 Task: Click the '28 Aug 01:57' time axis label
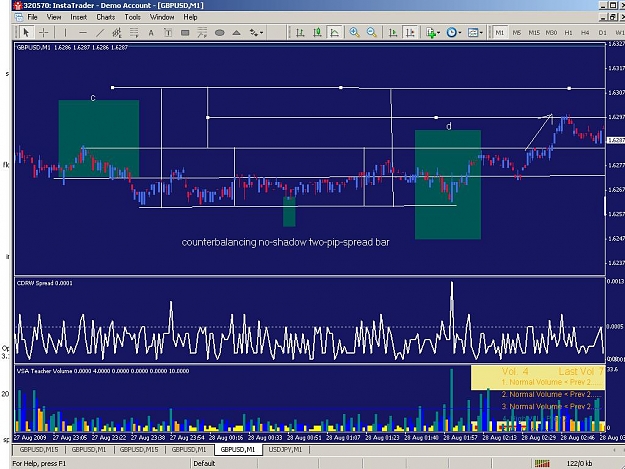[x=461, y=438]
